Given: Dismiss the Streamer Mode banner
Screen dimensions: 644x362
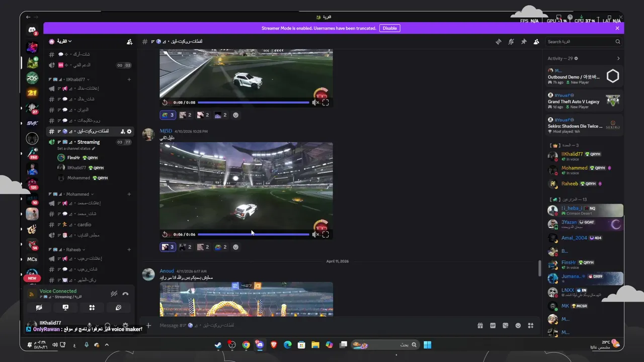Looking at the screenshot, I should point(617,28).
